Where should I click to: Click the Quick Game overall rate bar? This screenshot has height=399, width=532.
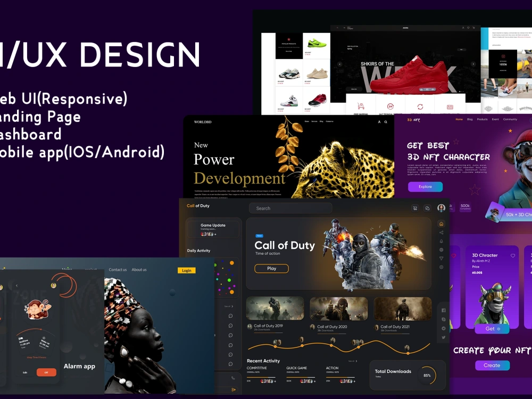[x=301, y=377]
